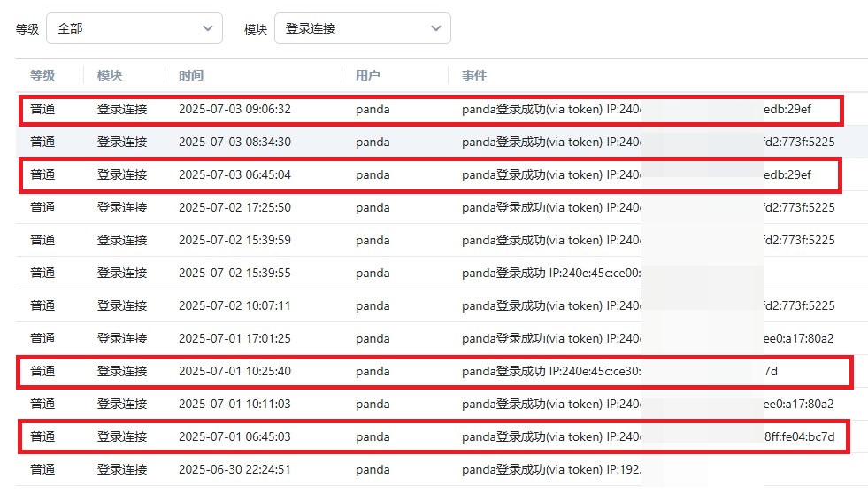Select the timestamp 2025-06-30 22:24:51
This screenshot has width=868, height=494.
[234, 468]
